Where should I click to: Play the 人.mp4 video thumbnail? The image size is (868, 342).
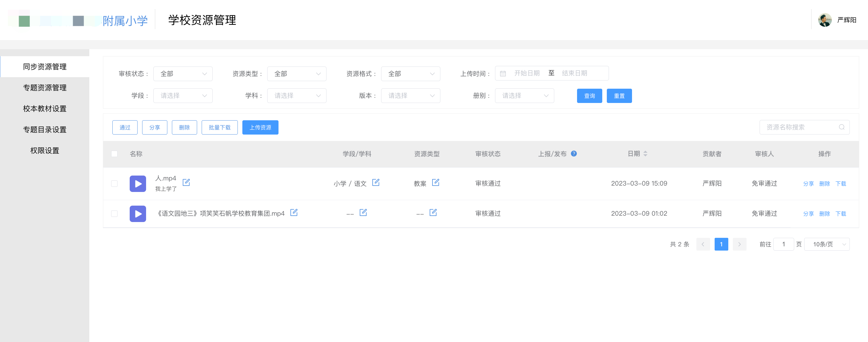click(x=138, y=184)
